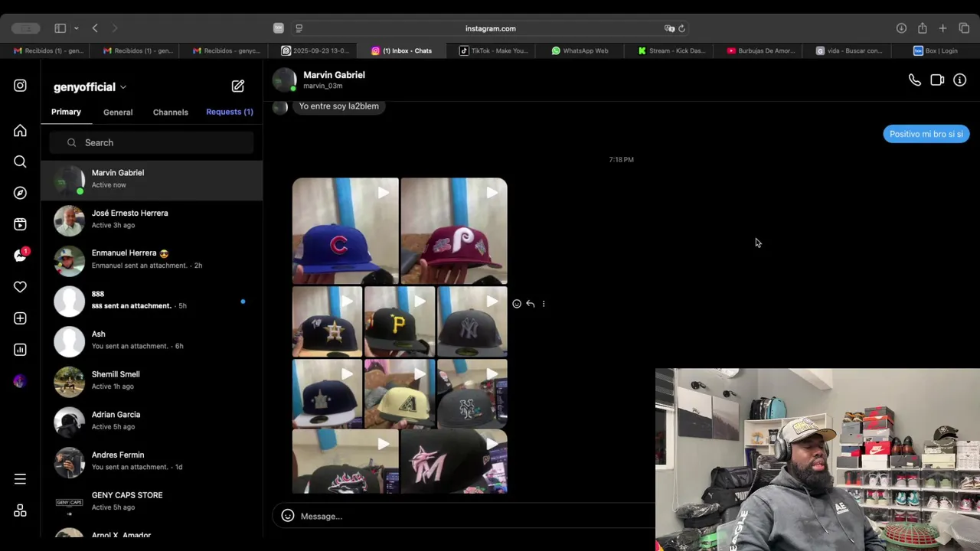Viewport: 980px width, 551px height.
Task: Switch to WhatsApp Web browser tab
Action: coord(581,51)
